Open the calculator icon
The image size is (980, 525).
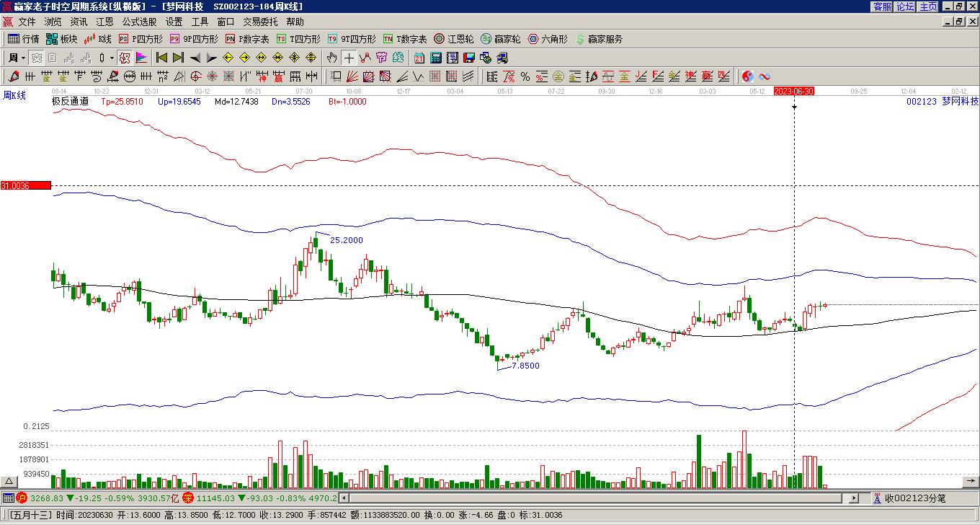pos(436,58)
